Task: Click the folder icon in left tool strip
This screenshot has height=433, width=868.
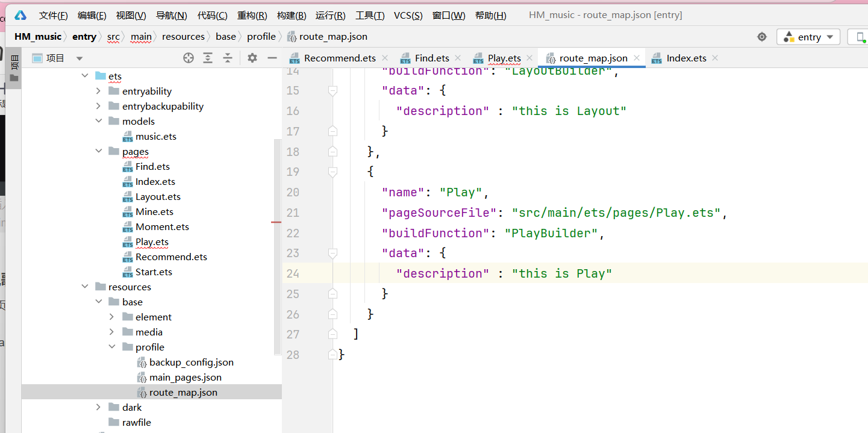Action: (x=14, y=78)
